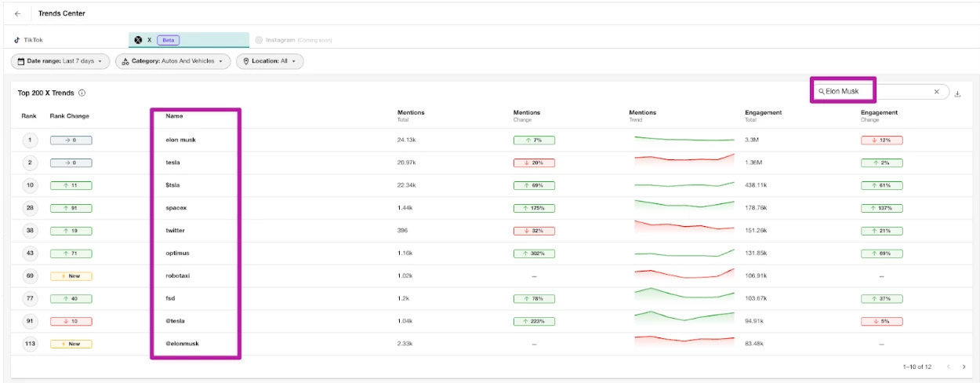The image size is (980, 383).
Task: Go to next results page arrow
Action: (x=964, y=367)
